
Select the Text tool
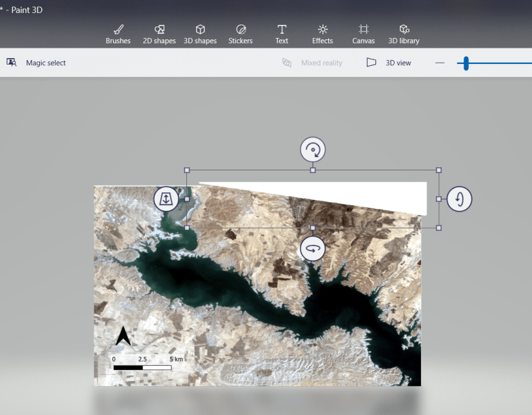pos(282,32)
